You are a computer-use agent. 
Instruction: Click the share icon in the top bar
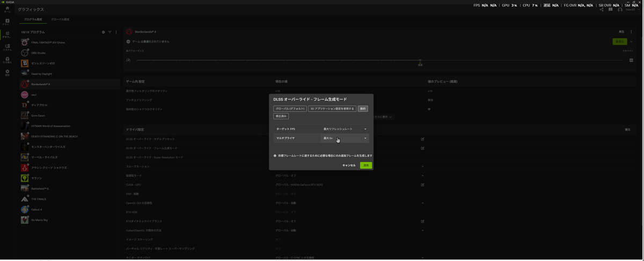602,9
